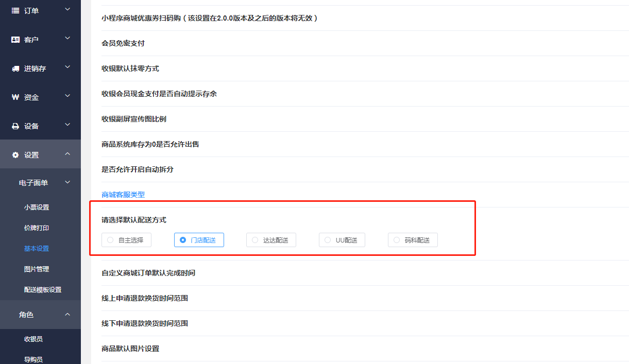Open the 小票设置 menu item
Image resolution: width=629 pixels, height=364 pixels.
37,207
